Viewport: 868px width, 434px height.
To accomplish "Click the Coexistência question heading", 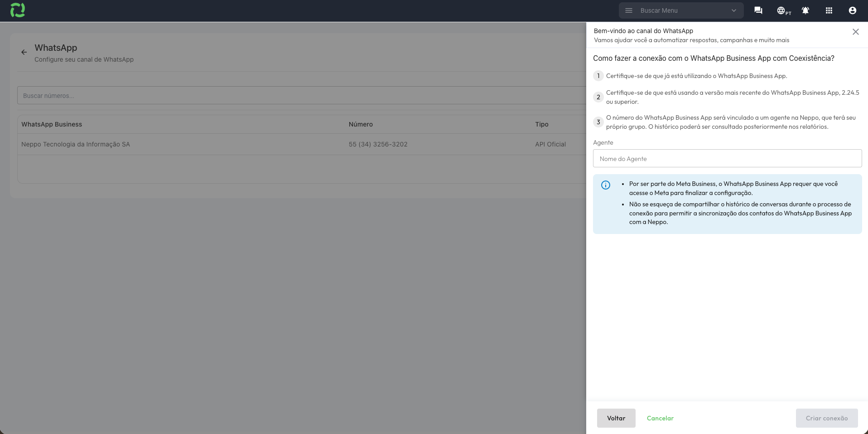I will (714, 58).
